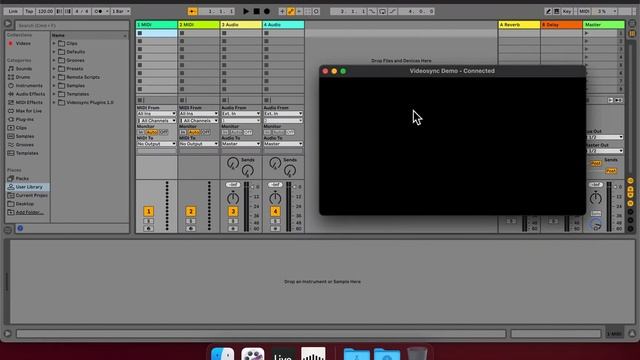Enable MIDI map mode
Screen dimensions: 640x360
584,11
